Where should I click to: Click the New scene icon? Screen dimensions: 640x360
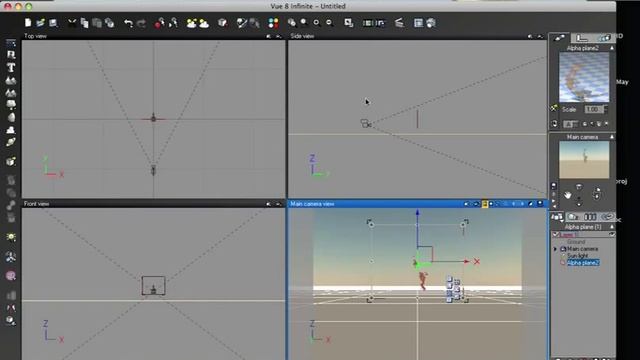[x=28, y=23]
